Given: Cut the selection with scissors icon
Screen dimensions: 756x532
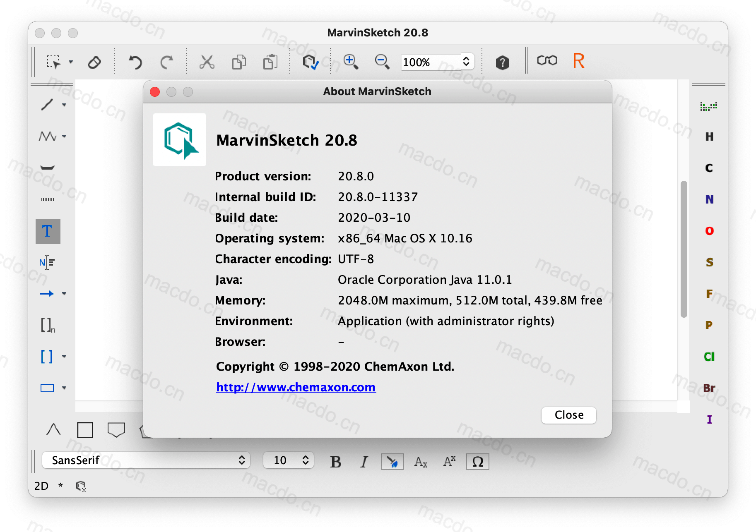Looking at the screenshot, I should click(207, 62).
